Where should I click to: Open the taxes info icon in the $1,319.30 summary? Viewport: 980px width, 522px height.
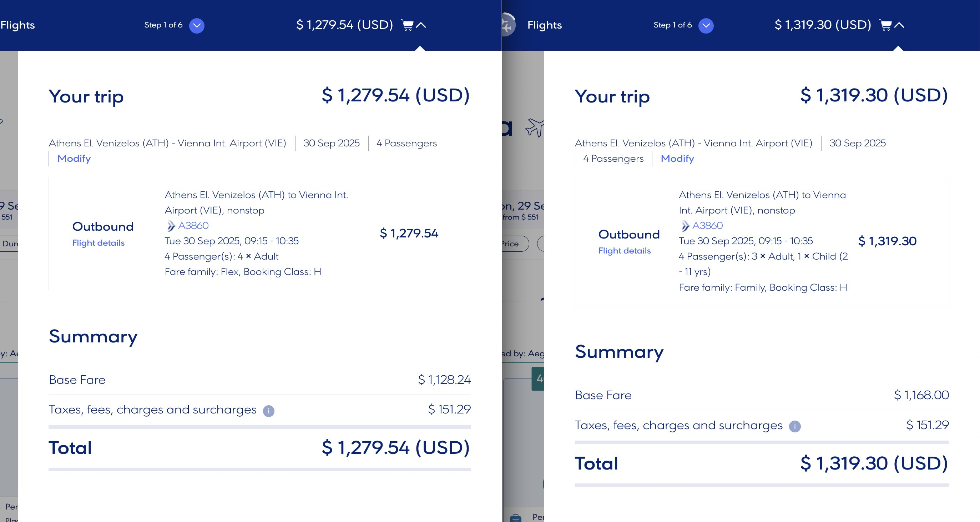(x=794, y=426)
